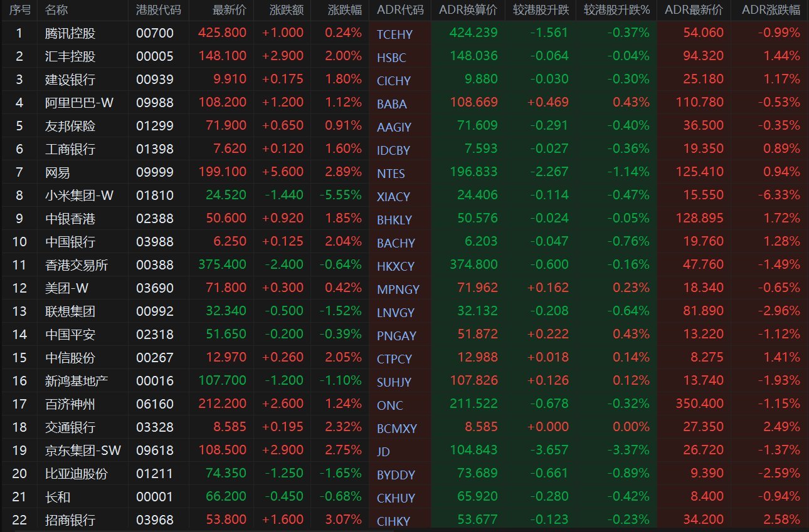Click the BYDDY ADR code
809x532 pixels.
pyautogui.click(x=396, y=475)
